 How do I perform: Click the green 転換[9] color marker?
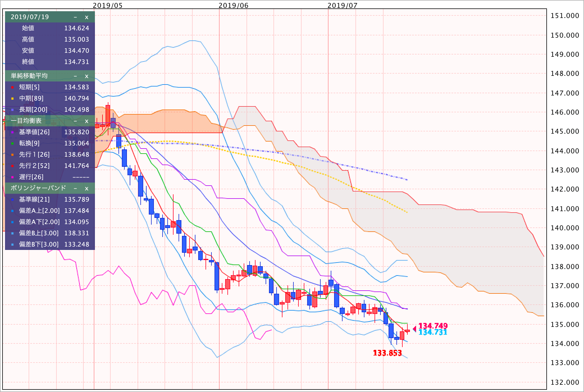point(12,144)
